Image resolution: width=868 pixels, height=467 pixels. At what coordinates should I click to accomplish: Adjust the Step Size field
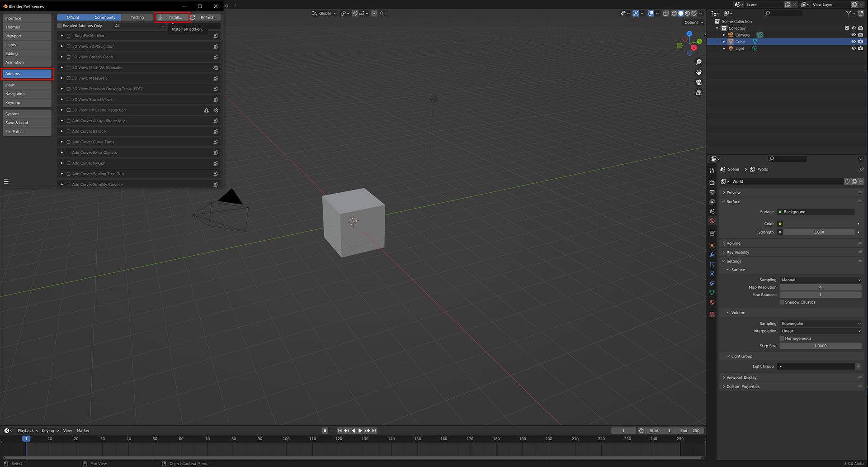tap(821, 346)
